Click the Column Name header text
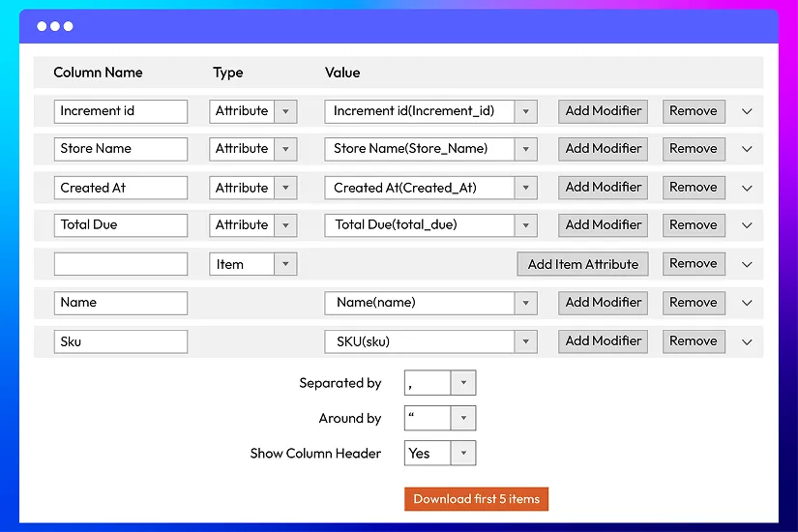Image resolution: width=798 pixels, height=532 pixels. pos(99,73)
